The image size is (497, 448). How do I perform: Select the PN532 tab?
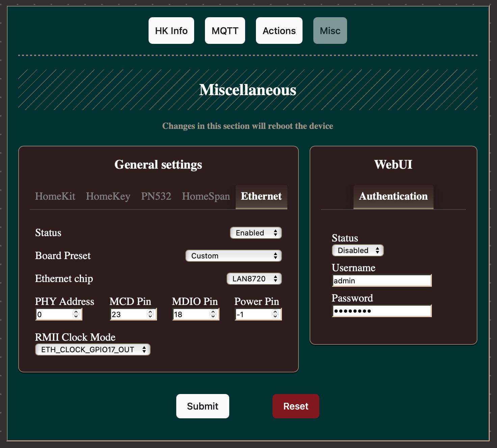point(156,196)
